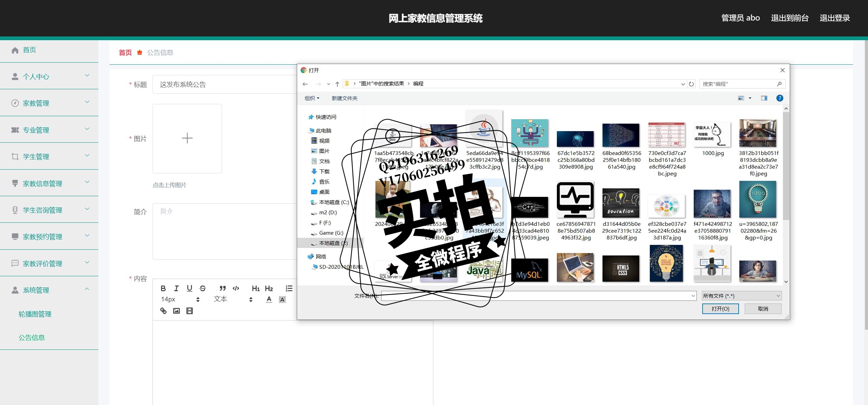The width and height of the screenshot is (868, 405).
Task: Select the MySQL logo image thumbnail
Action: click(530, 270)
